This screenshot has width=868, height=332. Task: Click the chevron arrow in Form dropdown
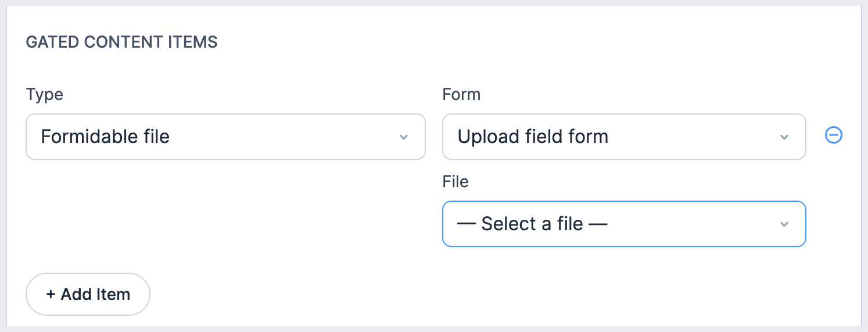pos(784,137)
